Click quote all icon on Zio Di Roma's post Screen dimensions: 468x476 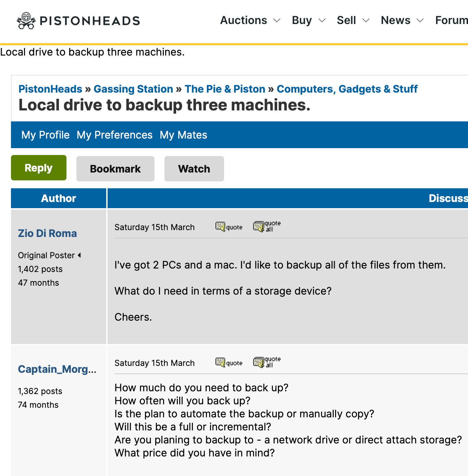click(267, 226)
